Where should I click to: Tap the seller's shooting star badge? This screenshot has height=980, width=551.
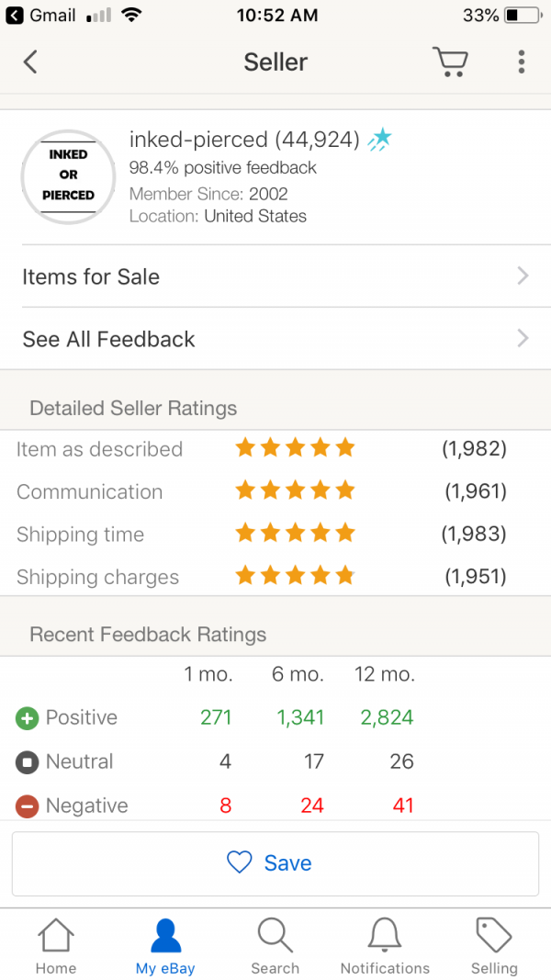tap(379, 140)
